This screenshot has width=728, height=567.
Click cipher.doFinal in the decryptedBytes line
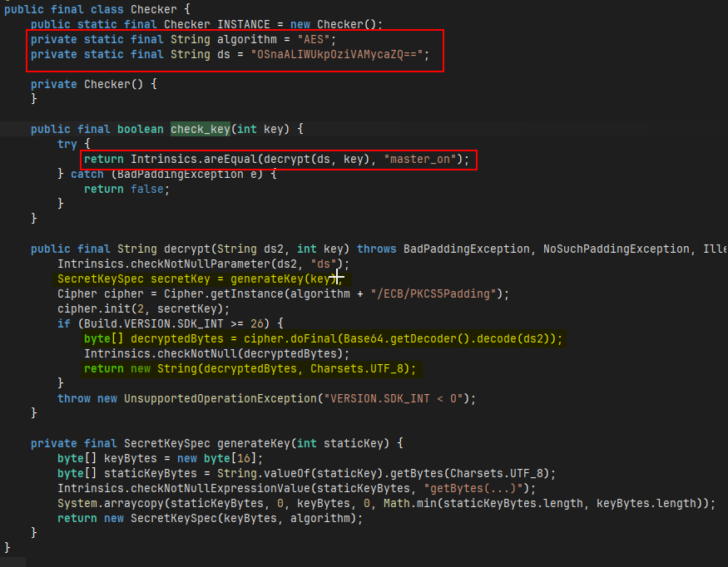(290, 338)
